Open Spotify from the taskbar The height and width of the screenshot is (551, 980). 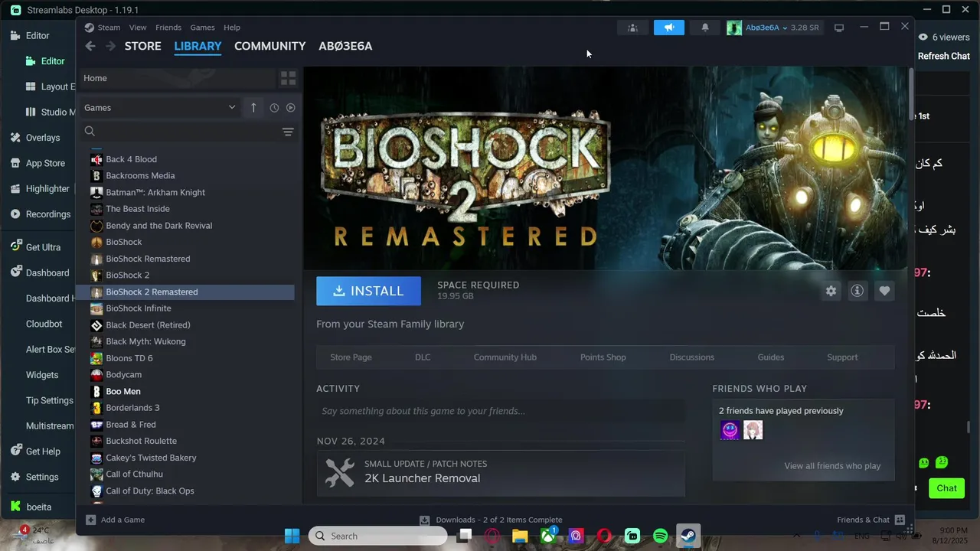(661, 536)
